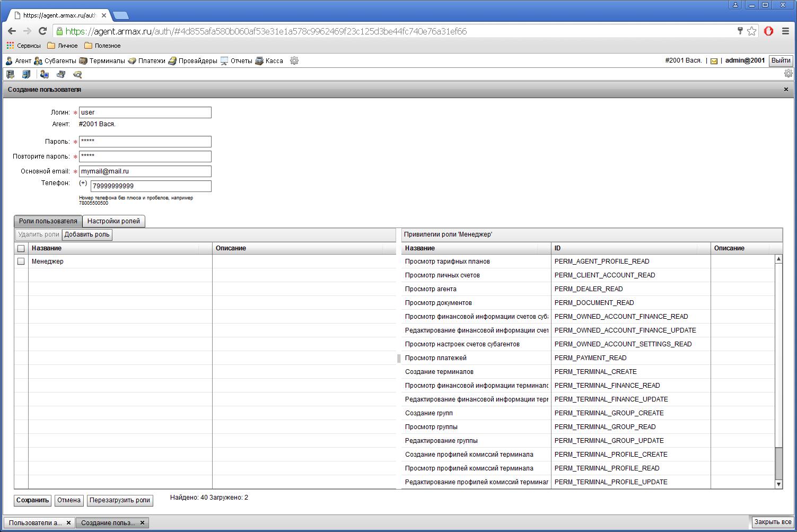Viewport: 797px width, 532px height.
Task: Open the Личное bookmarks folder
Action: click(63, 46)
